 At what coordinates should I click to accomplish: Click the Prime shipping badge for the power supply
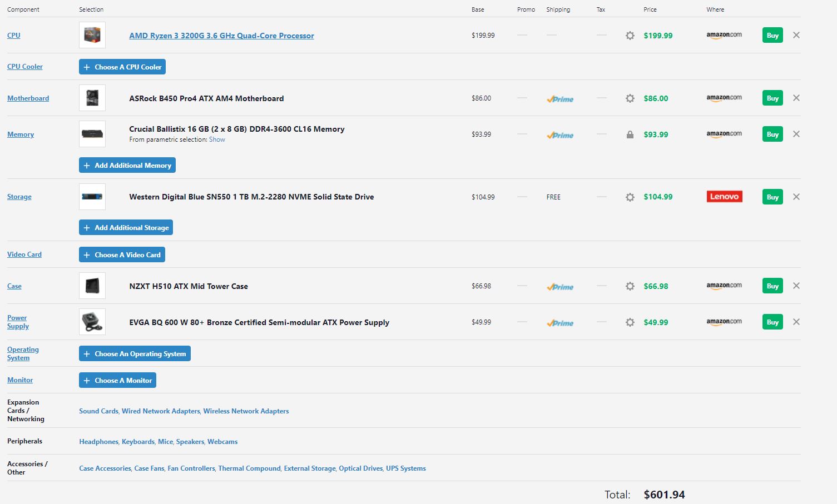tap(560, 323)
